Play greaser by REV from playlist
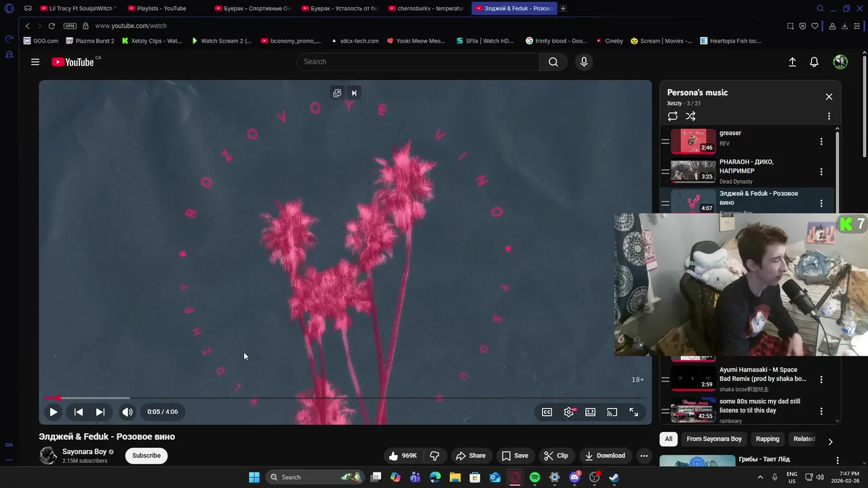 (747, 141)
